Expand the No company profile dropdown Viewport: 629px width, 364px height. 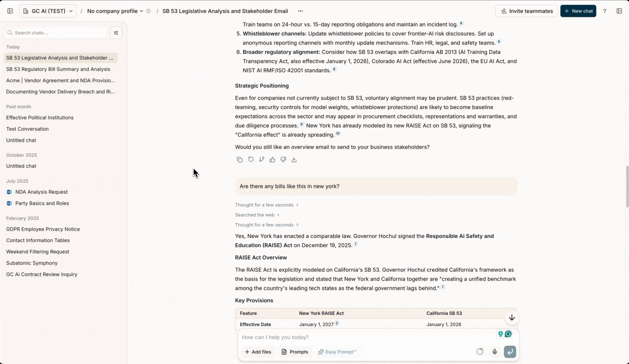click(115, 11)
